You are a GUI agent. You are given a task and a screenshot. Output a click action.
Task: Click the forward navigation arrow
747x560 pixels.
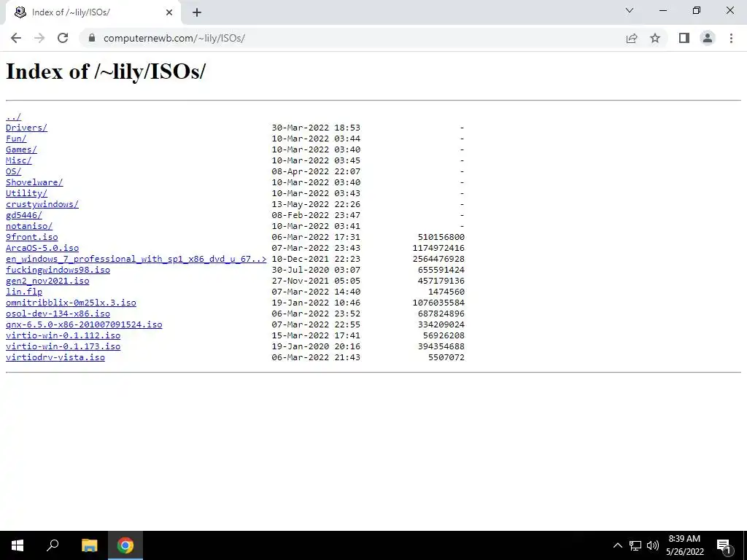(39, 38)
